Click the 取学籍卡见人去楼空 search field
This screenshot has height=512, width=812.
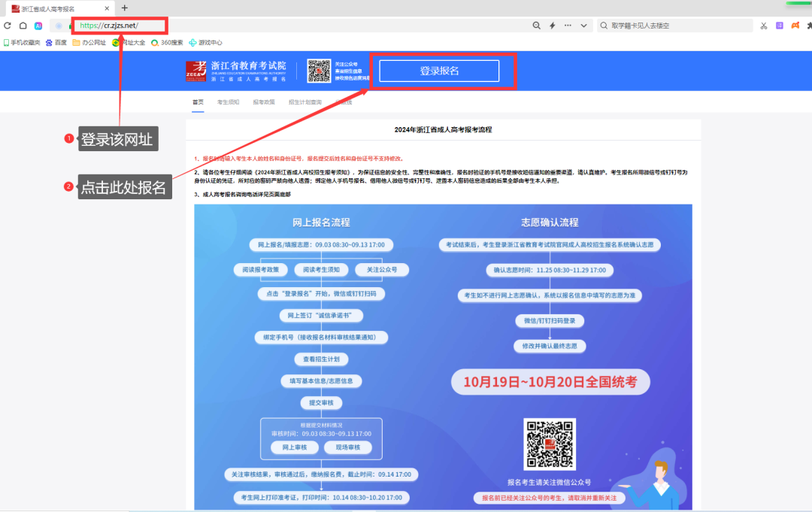tap(677, 26)
